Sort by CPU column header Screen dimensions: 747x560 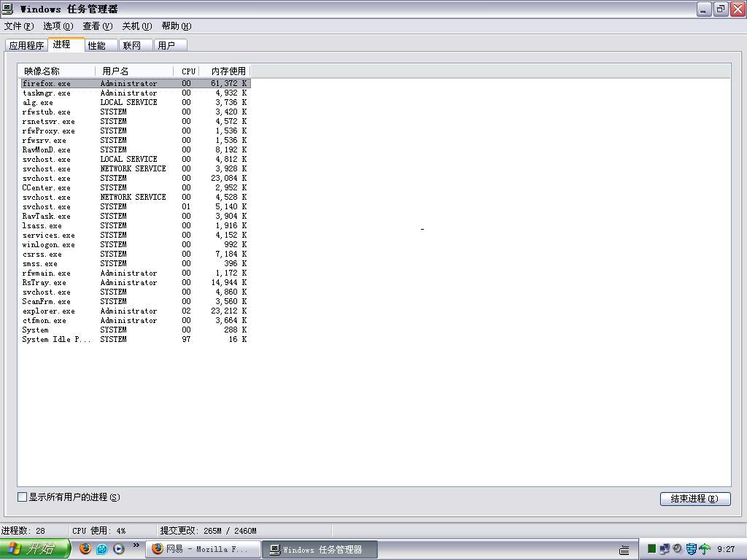(x=186, y=71)
